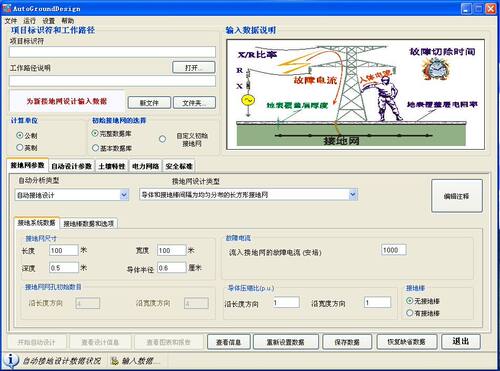Image resolution: width=500 pixels, height=371 pixels.
Task: Open the 自动分析类型 dropdown showing 自动接地设计
Action: click(x=72, y=195)
